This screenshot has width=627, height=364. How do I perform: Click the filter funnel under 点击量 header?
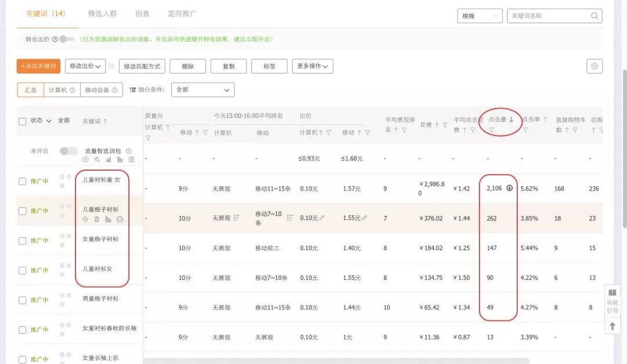click(492, 130)
